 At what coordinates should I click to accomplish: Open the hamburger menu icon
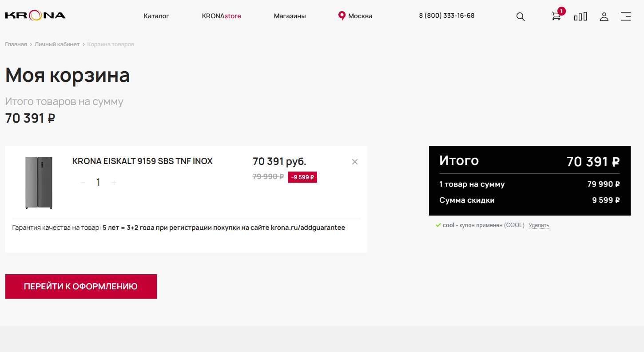[x=626, y=16]
